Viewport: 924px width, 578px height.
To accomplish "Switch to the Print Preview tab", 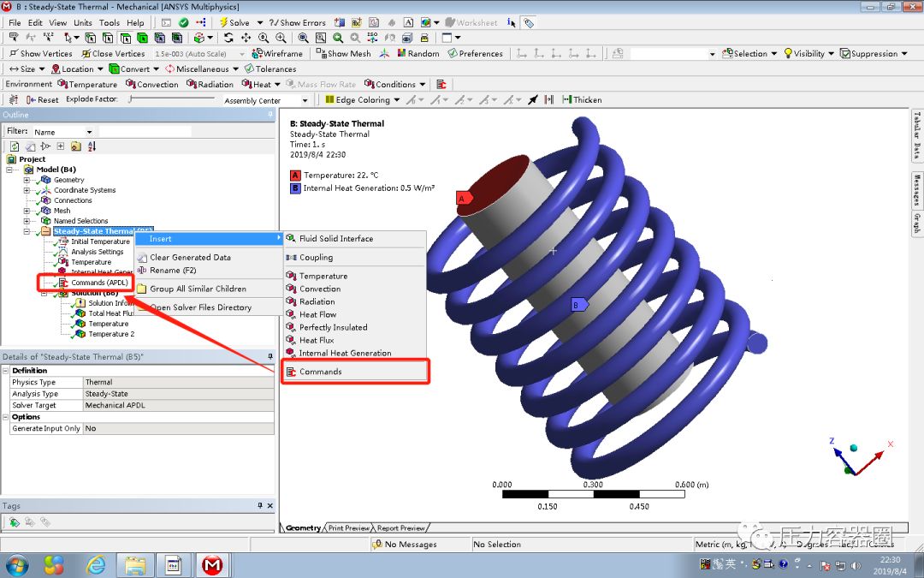I will click(x=350, y=528).
